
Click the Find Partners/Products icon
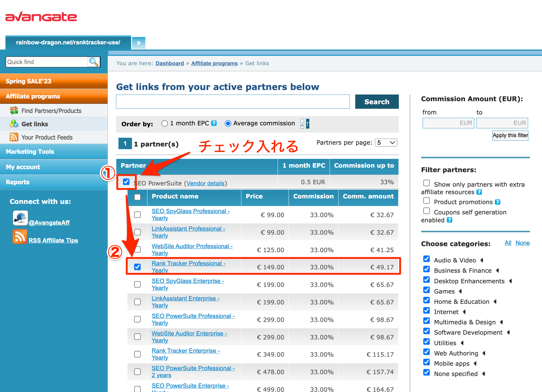(x=14, y=111)
